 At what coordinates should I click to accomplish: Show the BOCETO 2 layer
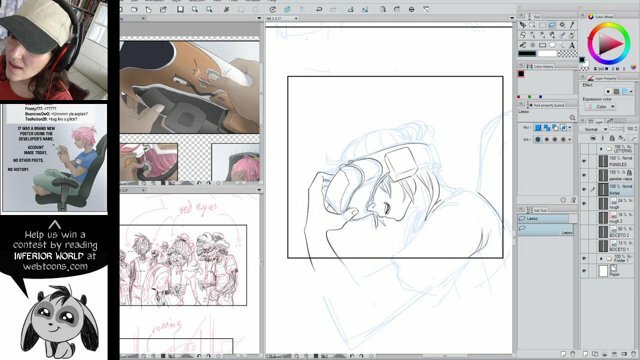584,232
